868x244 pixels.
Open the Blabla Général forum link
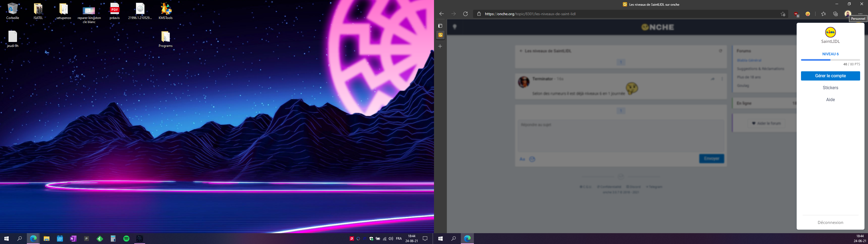pyautogui.click(x=749, y=60)
